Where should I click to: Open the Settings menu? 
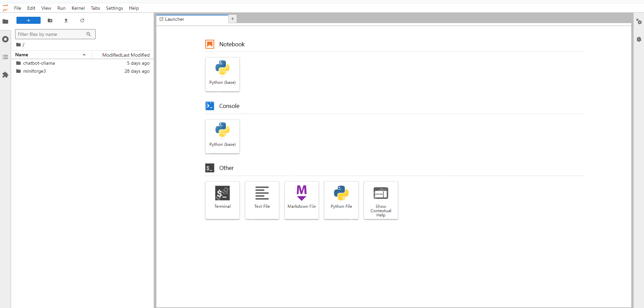114,8
